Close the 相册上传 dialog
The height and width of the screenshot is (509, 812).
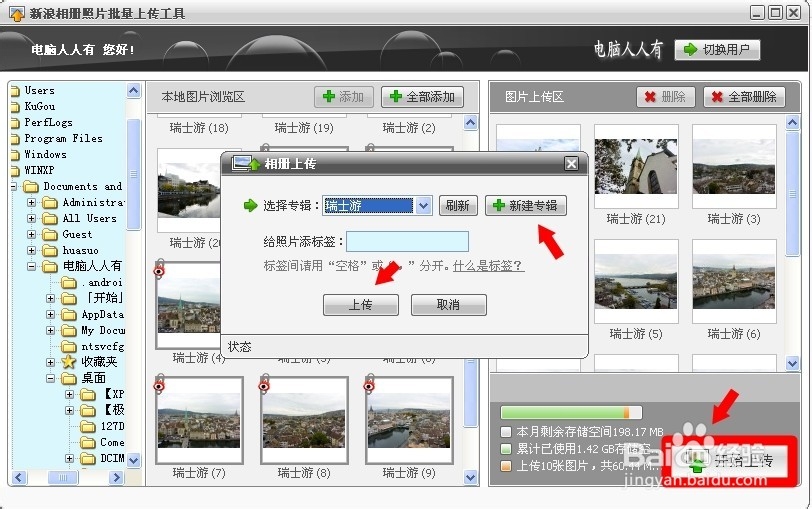click(x=571, y=164)
